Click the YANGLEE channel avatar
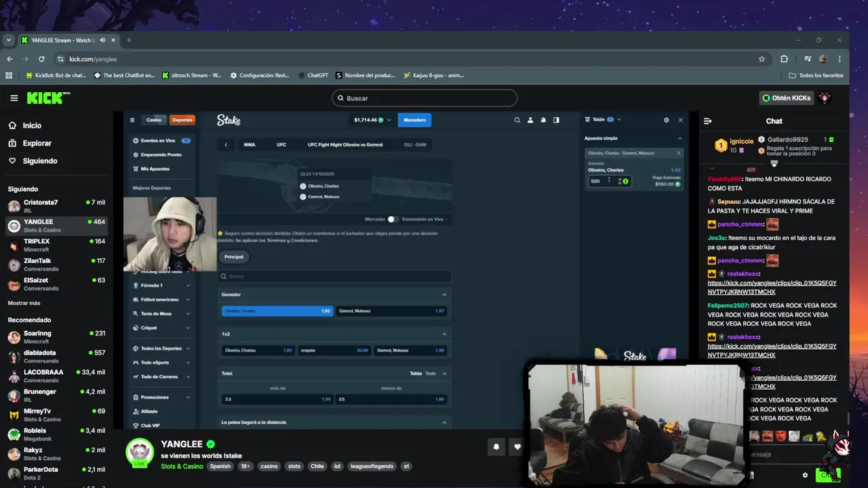This screenshot has height=488, width=868. point(140,453)
